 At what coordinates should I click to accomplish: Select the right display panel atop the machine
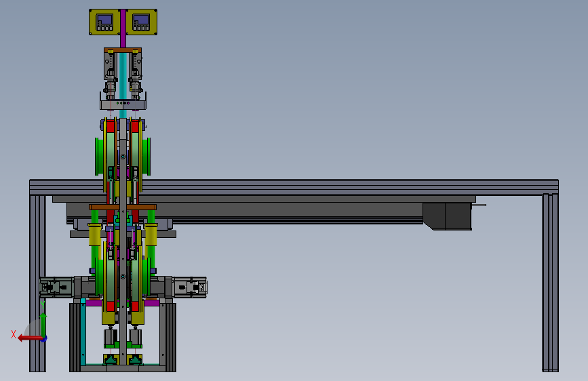141,22
